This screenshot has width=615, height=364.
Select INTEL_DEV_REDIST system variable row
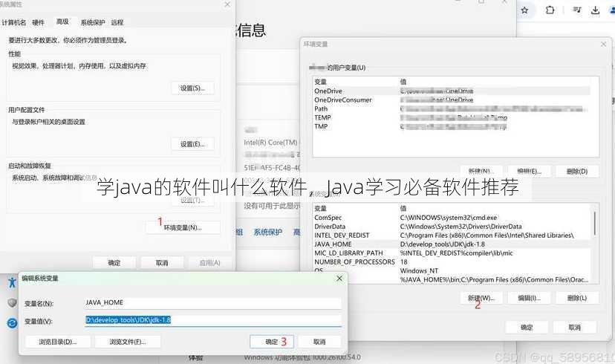pyautogui.click(x=452, y=235)
